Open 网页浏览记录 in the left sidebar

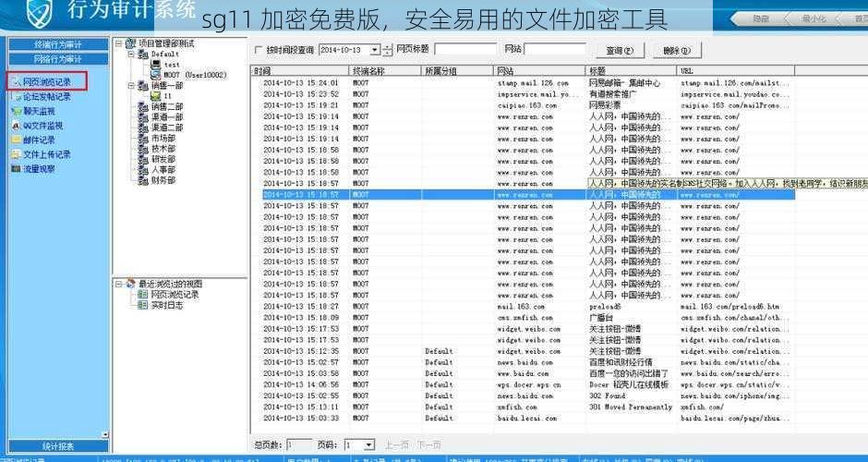pos(46,82)
